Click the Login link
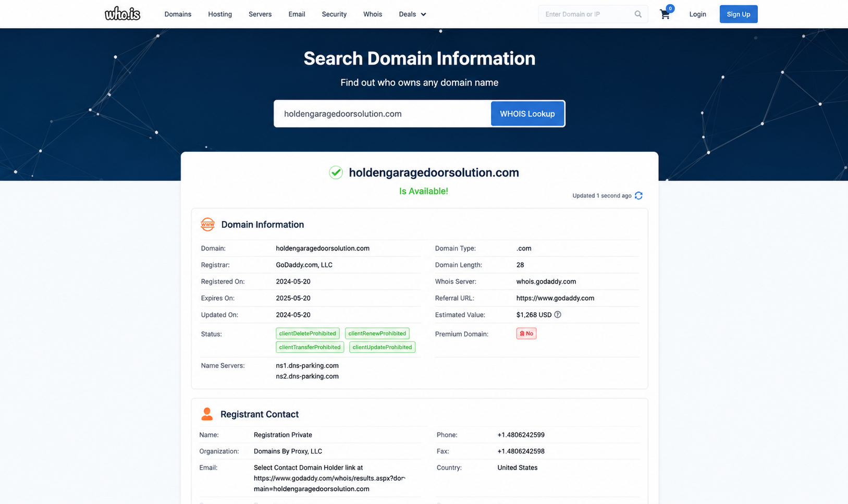Image resolution: width=848 pixels, height=504 pixels. point(697,14)
